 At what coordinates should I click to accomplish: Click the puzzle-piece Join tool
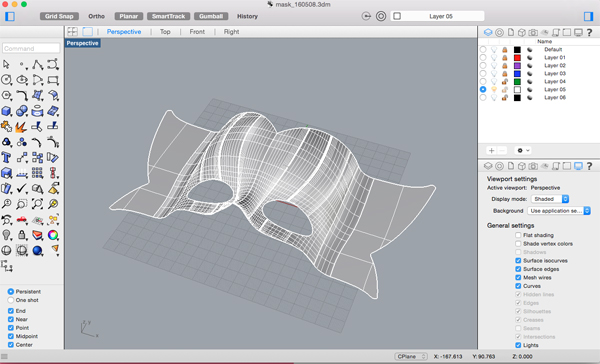tap(6, 127)
